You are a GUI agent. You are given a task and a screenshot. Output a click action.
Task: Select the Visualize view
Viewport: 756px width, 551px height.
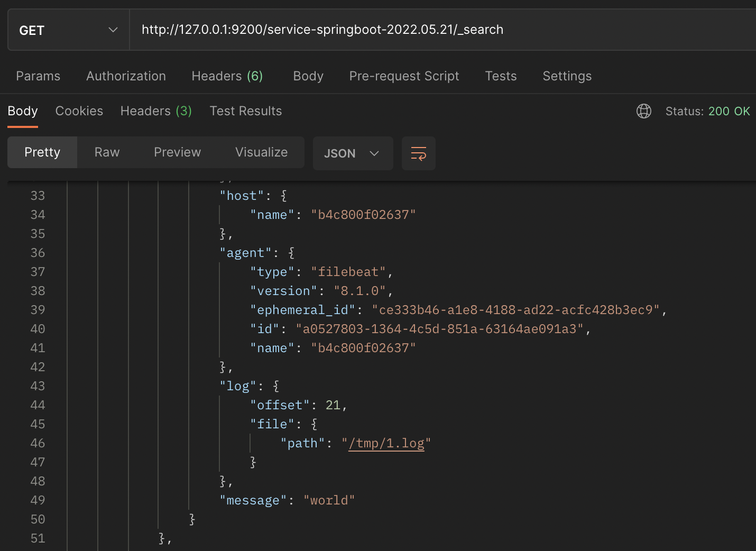click(x=261, y=152)
